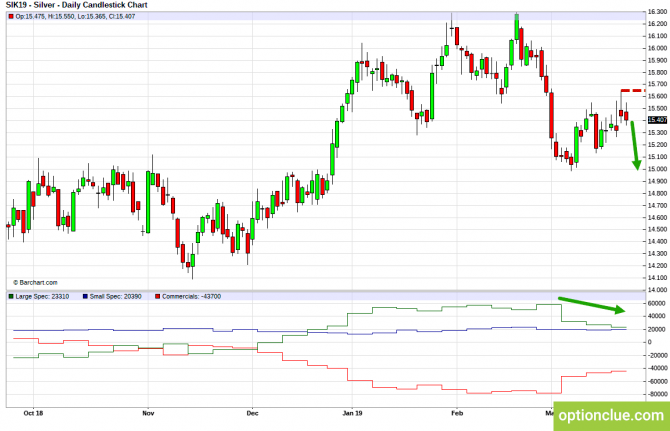
Task: Click the 16.300 price axis label
Action: click(x=658, y=12)
